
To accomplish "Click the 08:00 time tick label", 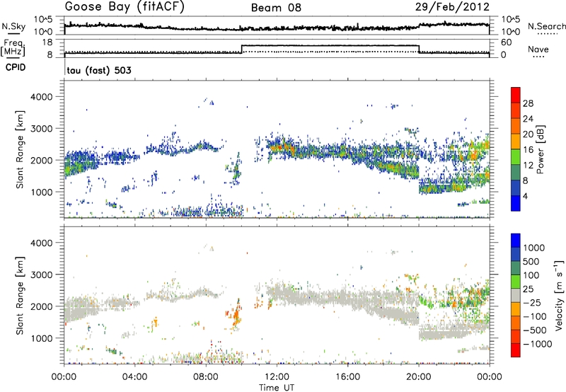I will 206,377.
